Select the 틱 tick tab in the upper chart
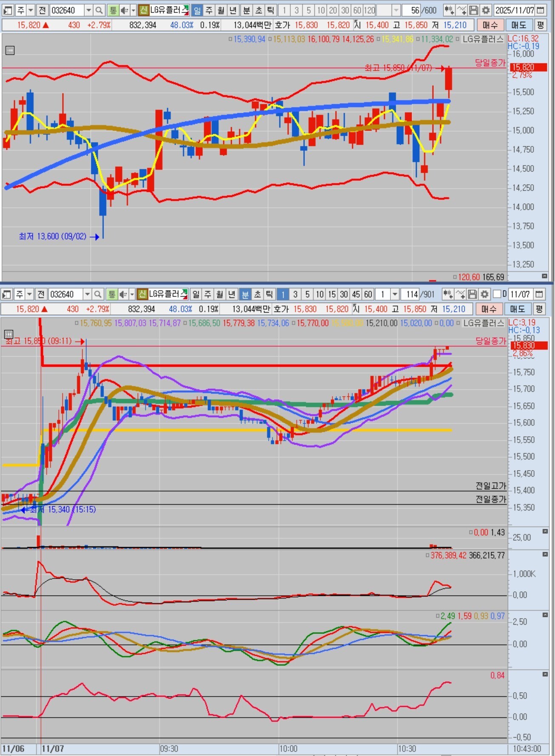This screenshot has height=756, width=555. point(270,10)
